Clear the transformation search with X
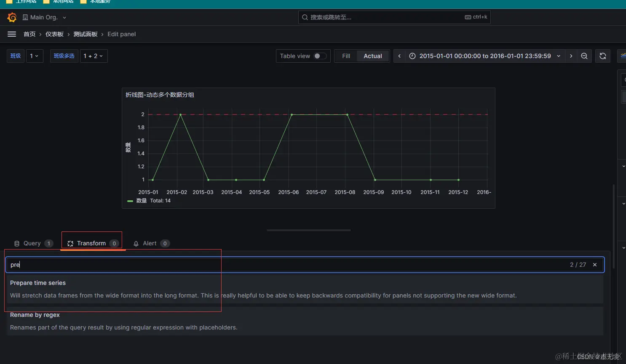This screenshot has width=626, height=364. click(595, 265)
